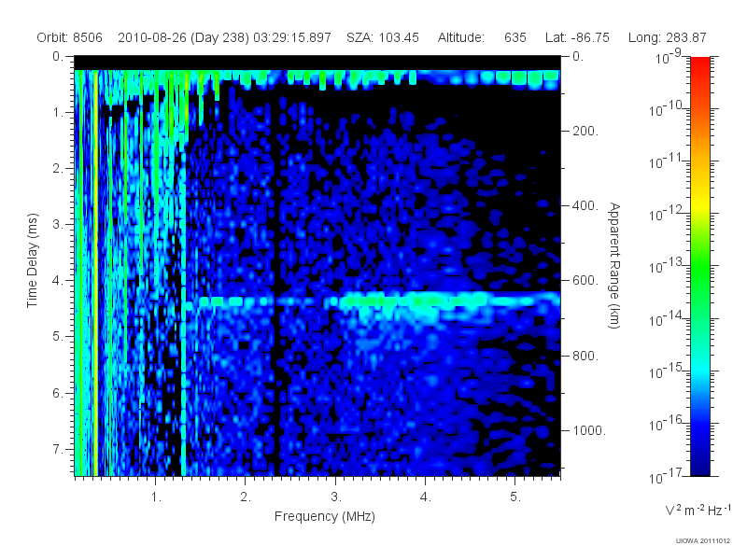Click the '400.' apparent range tick label
The height and width of the screenshot is (560, 747).
[585, 205]
